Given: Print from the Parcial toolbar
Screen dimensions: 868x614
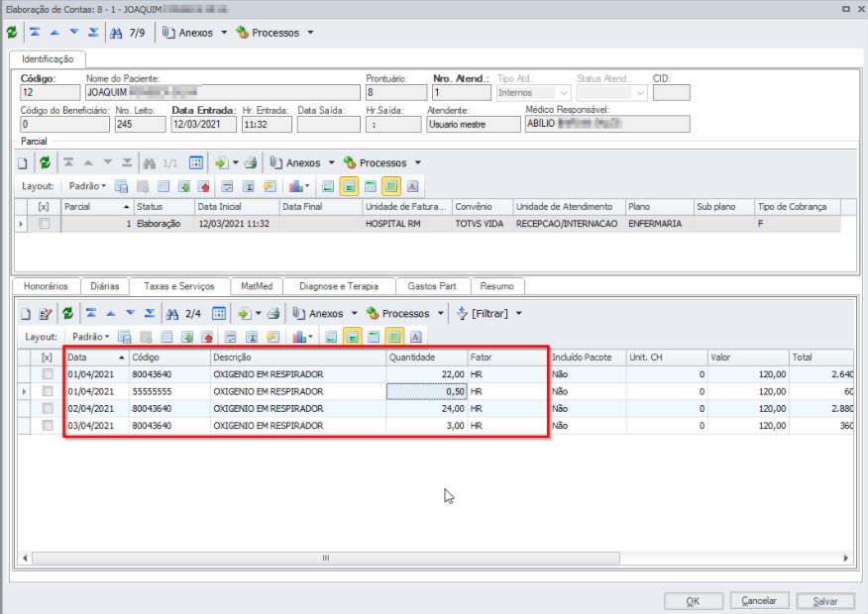Looking at the screenshot, I should [251, 162].
